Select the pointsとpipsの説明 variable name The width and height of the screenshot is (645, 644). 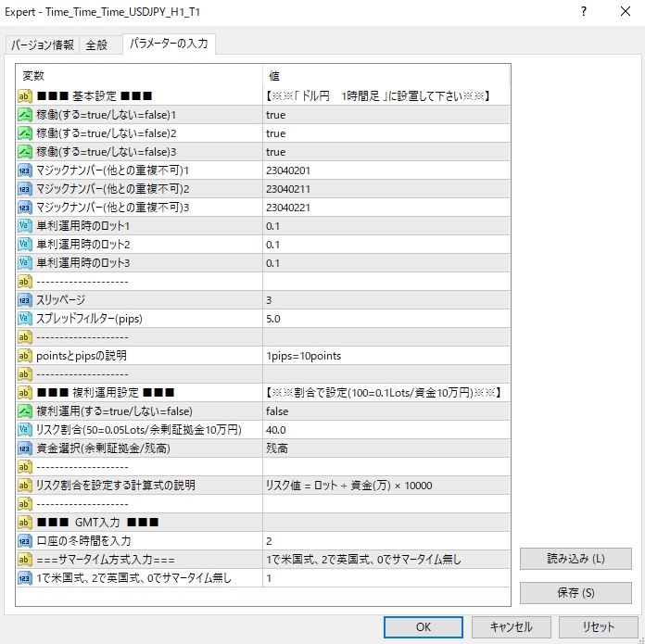[82, 356]
